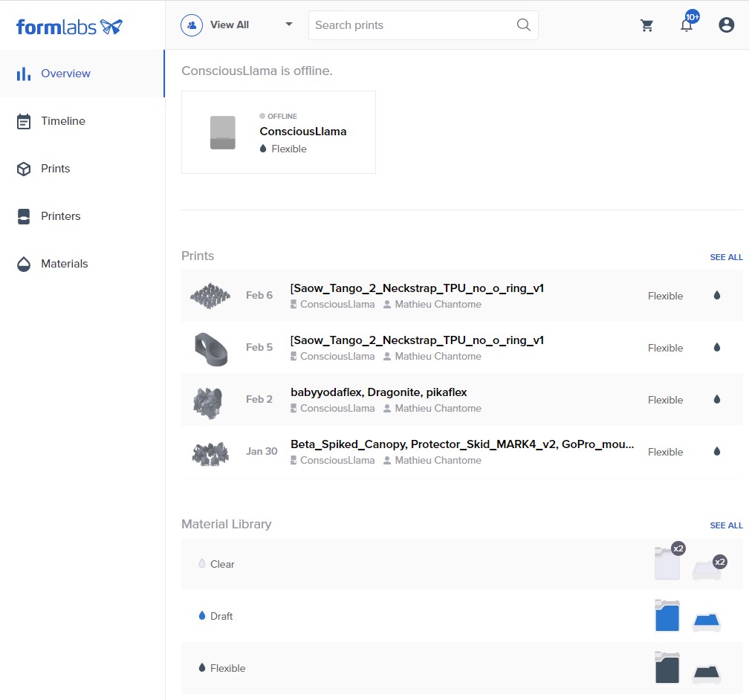Select the Feb 5 print thumbnail
Viewport: 749px width, 700px height.
click(211, 349)
